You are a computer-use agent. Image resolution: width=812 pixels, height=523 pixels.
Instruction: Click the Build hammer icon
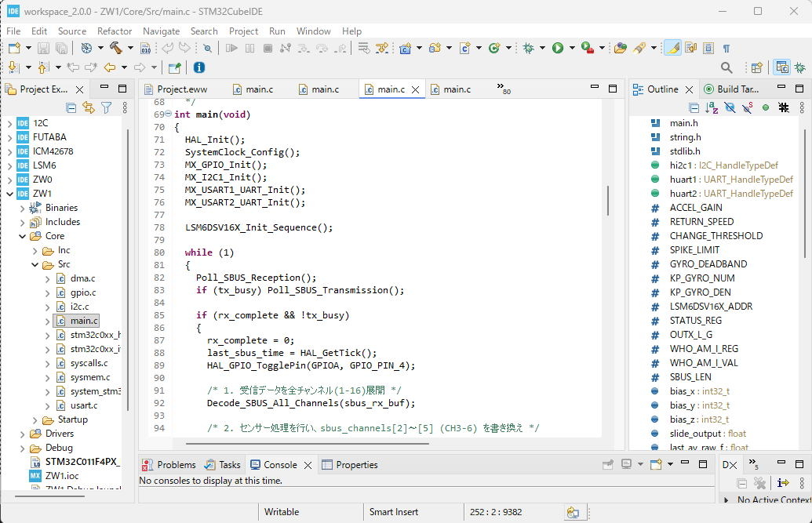[x=116, y=48]
